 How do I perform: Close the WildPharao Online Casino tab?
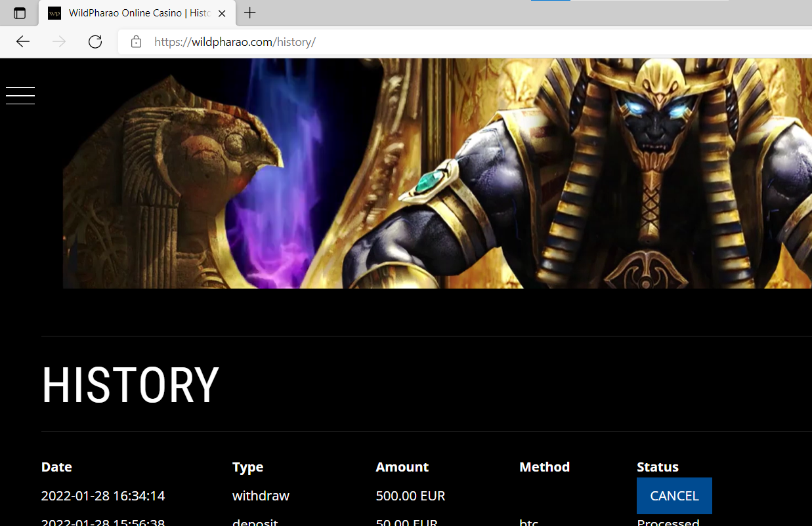pos(223,13)
